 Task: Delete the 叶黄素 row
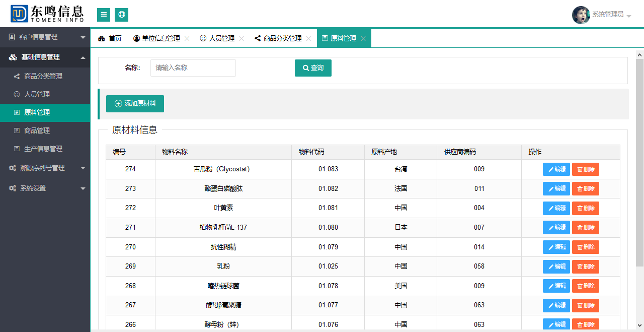click(x=585, y=208)
